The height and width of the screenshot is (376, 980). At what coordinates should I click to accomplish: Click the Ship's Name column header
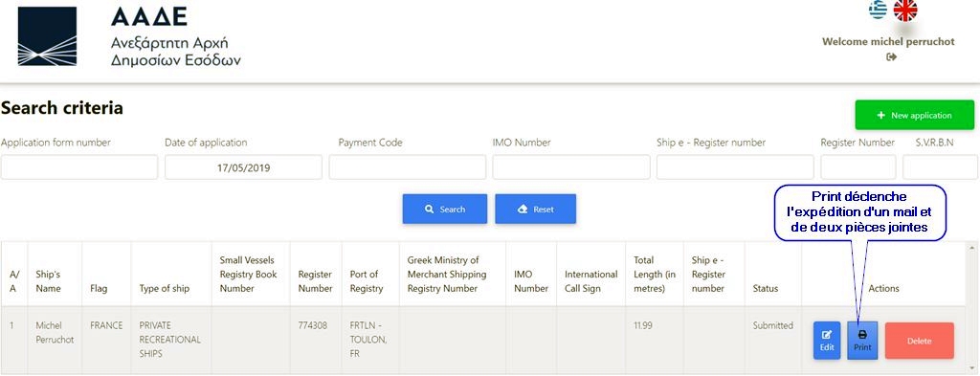(x=48, y=281)
